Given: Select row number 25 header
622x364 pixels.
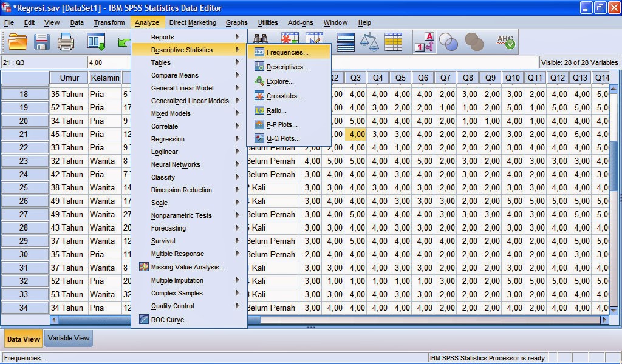Looking at the screenshot, I should (24, 187).
